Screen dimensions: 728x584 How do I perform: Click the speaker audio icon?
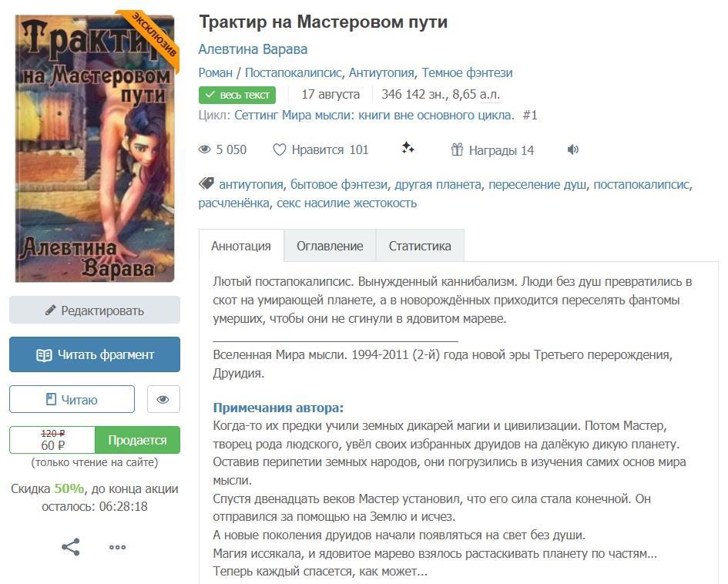coord(572,149)
